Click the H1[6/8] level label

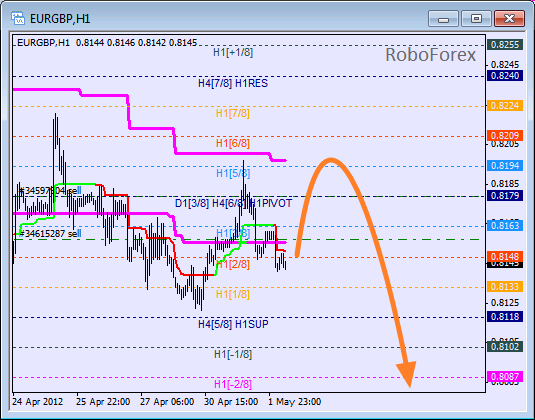[233, 143]
